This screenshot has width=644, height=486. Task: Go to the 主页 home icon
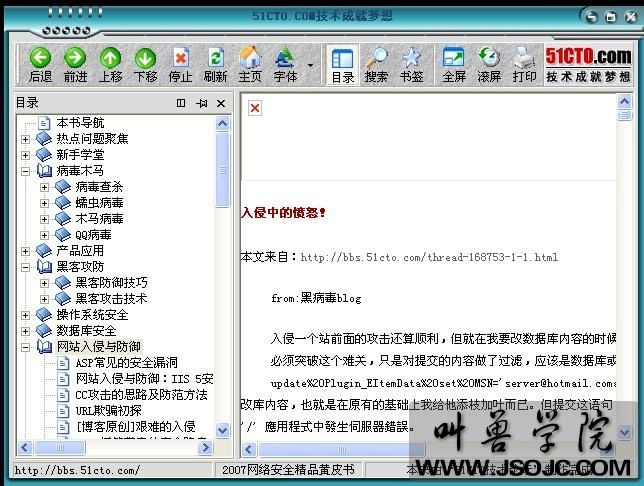click(250, 57)
